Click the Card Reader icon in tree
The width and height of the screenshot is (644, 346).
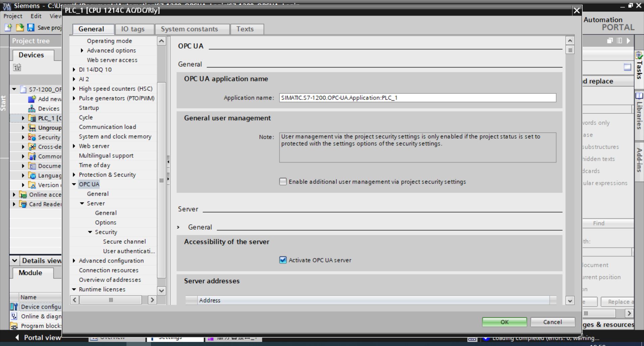tap(23, 204)
